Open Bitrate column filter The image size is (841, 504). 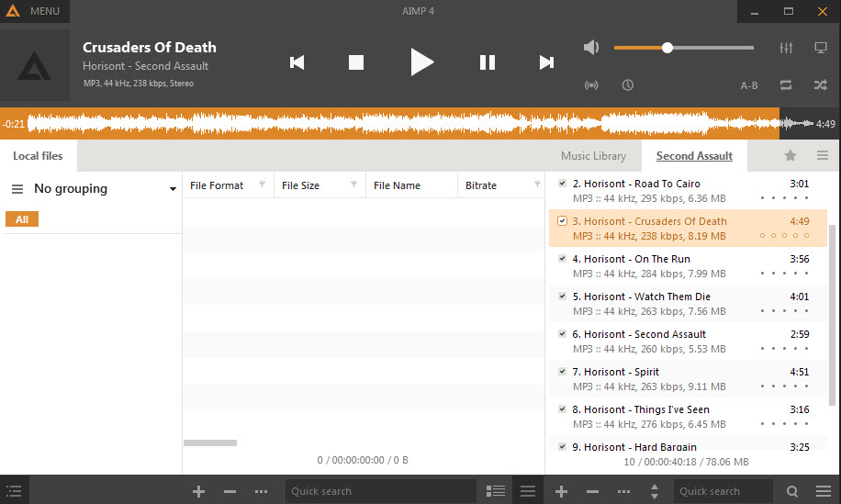click(537, 185)
